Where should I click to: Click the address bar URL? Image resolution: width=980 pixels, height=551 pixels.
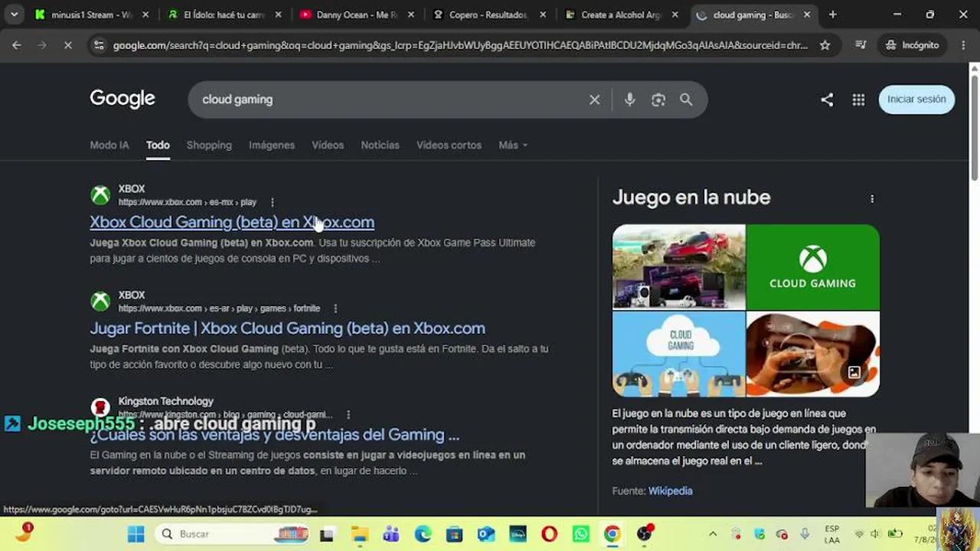pos(460,45)
